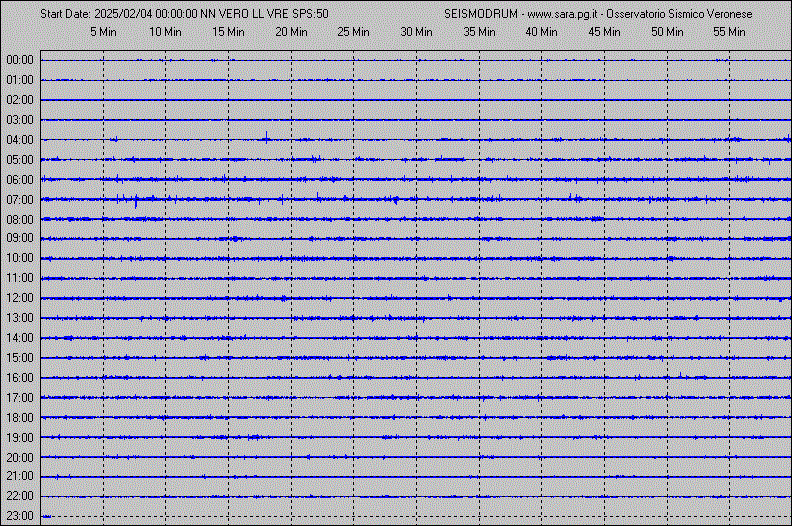Click the 50 Min column header
Image resolution: width=792 pixels, height=526 pixels.
pyautogui.click(x=667, y=32)
